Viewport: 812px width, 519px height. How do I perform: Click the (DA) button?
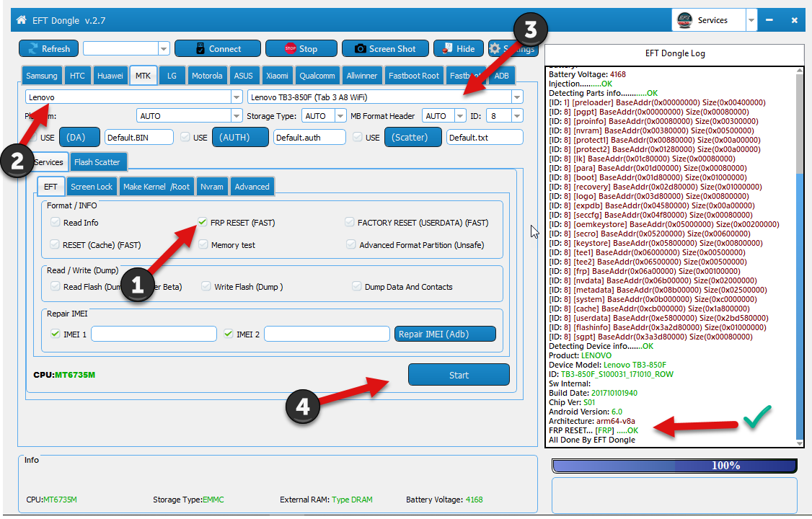click(x=79, y=137)
